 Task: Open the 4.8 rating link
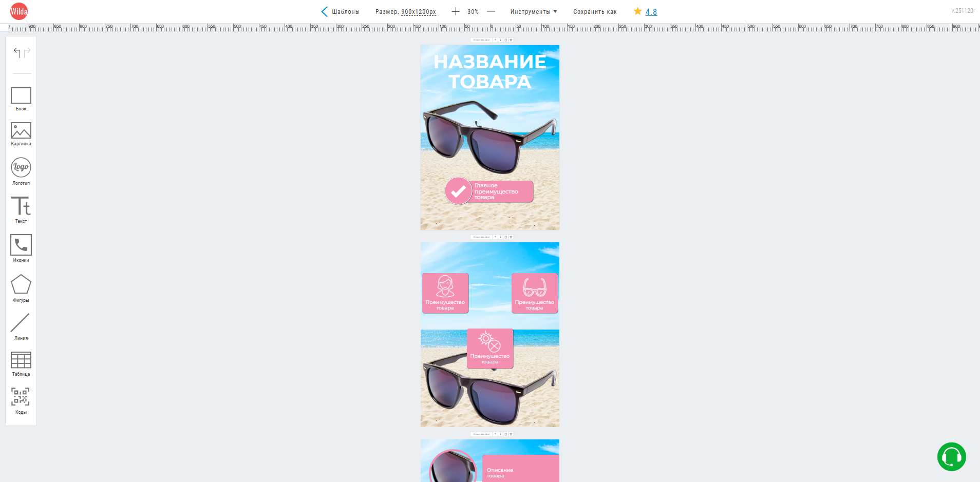pos(651,12)
